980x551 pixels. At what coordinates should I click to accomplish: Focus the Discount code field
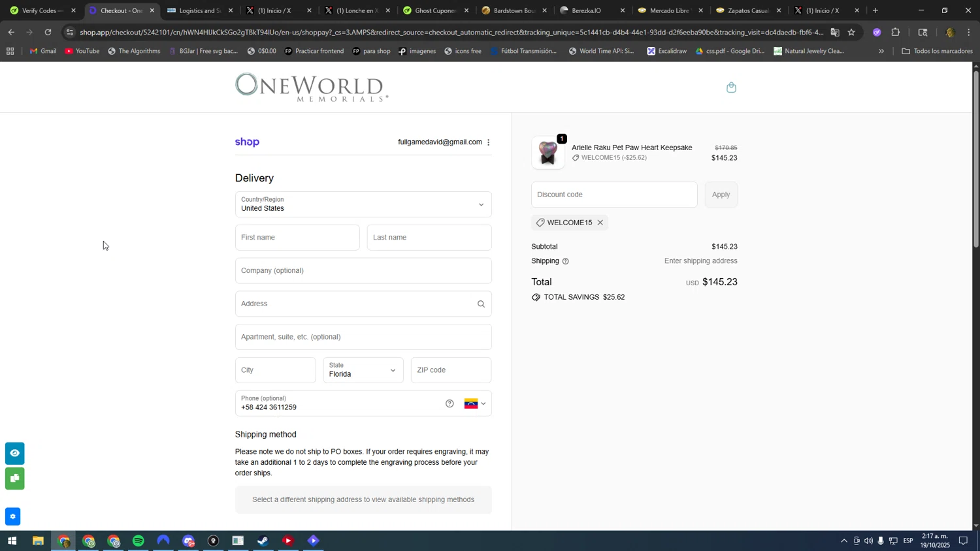pyautogui.click(x=614, y=195)
